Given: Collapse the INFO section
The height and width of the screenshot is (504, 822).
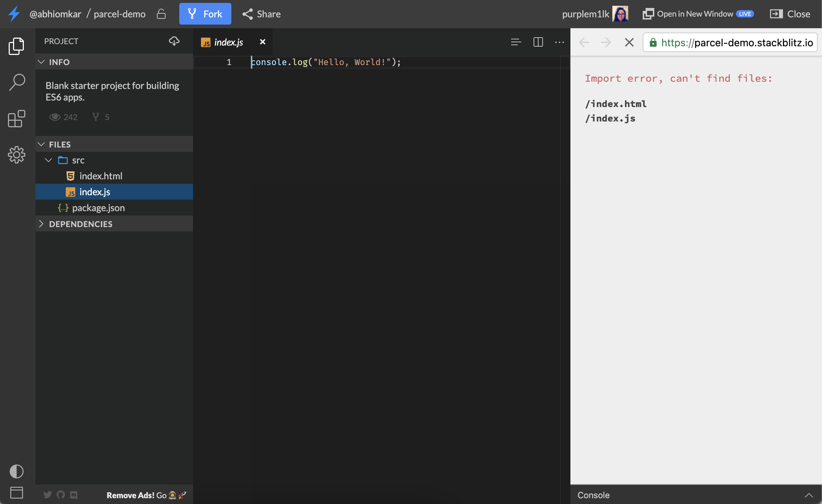Looking at the screenshot, I should (41, 62).
